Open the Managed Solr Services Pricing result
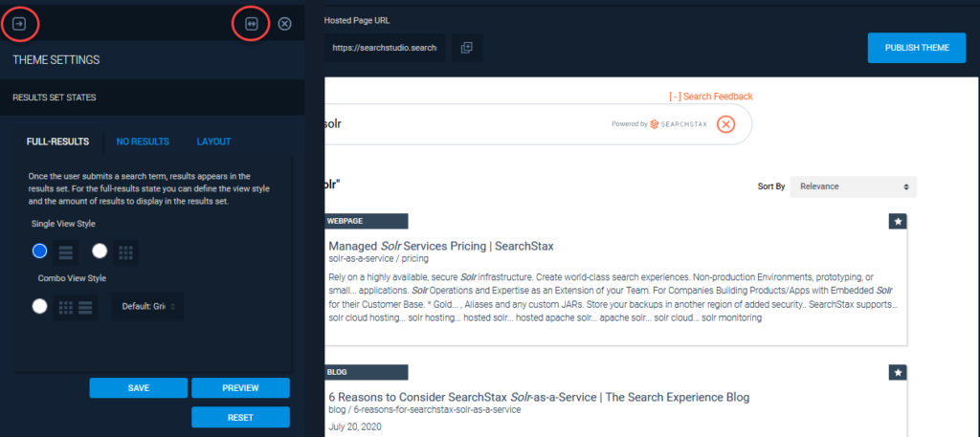The image size is (980, 437). point(441,246)
